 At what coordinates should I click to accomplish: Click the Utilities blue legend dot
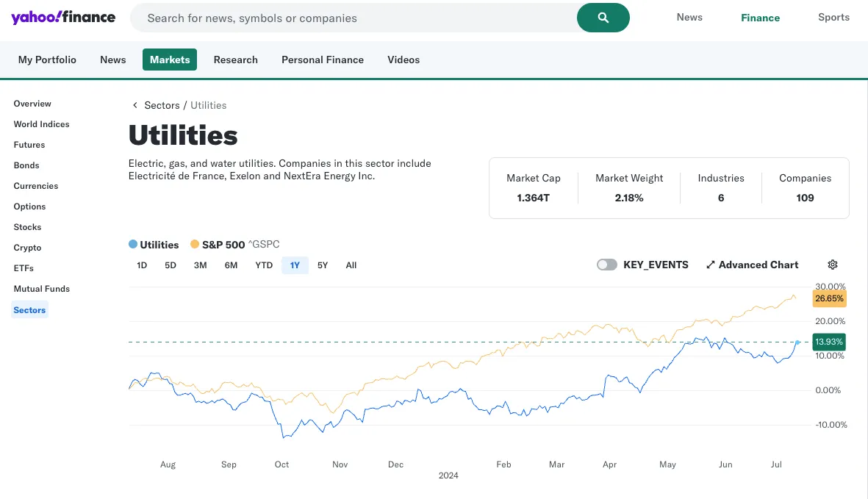click(133, 244)
